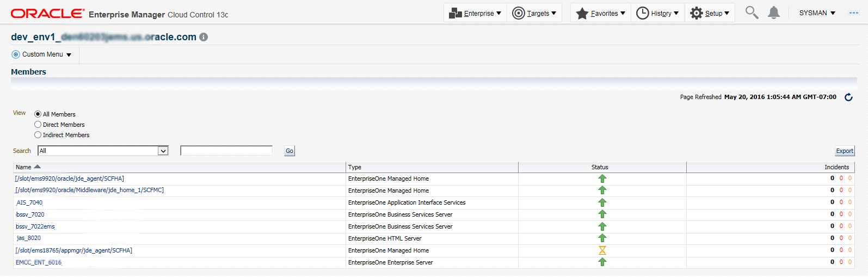Click the Oracle logo

tap(48, 13)
